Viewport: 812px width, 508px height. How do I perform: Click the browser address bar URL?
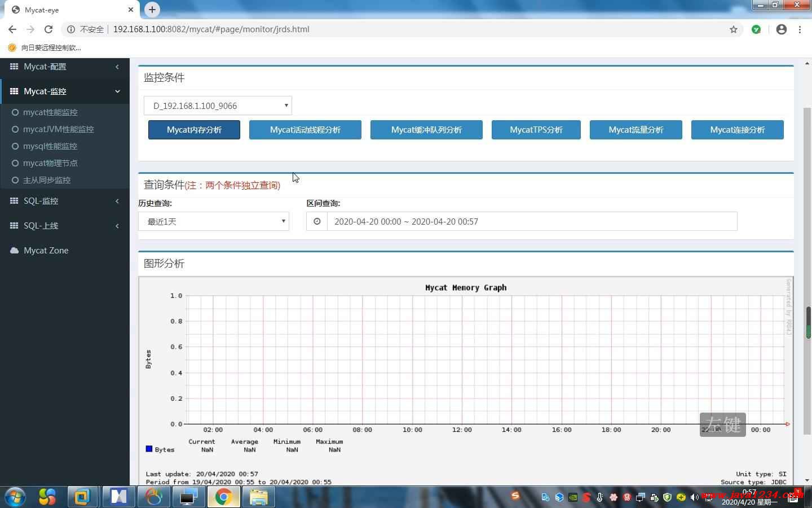211,29
